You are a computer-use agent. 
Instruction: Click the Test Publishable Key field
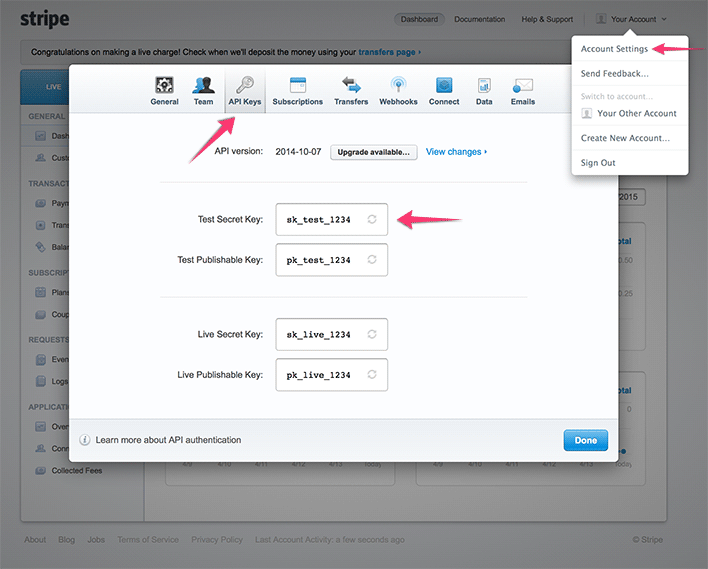[x=331, y=260]
